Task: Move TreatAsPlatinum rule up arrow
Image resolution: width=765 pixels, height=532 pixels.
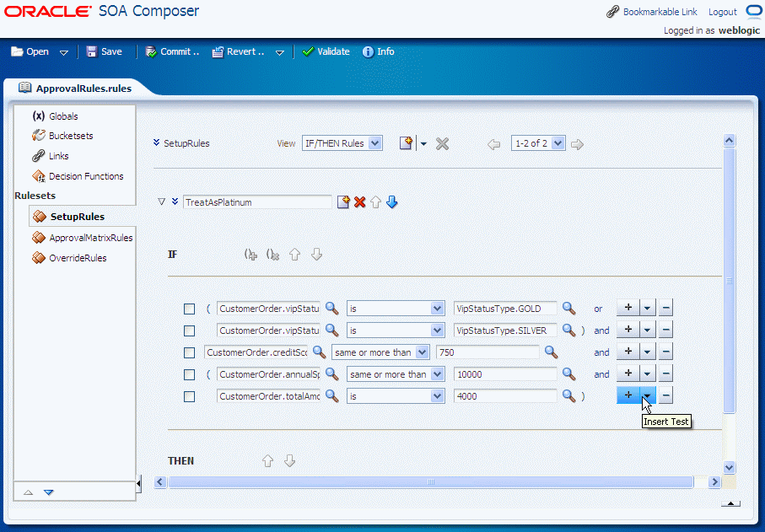Action: pyautogui.click(x=375, y=202)
